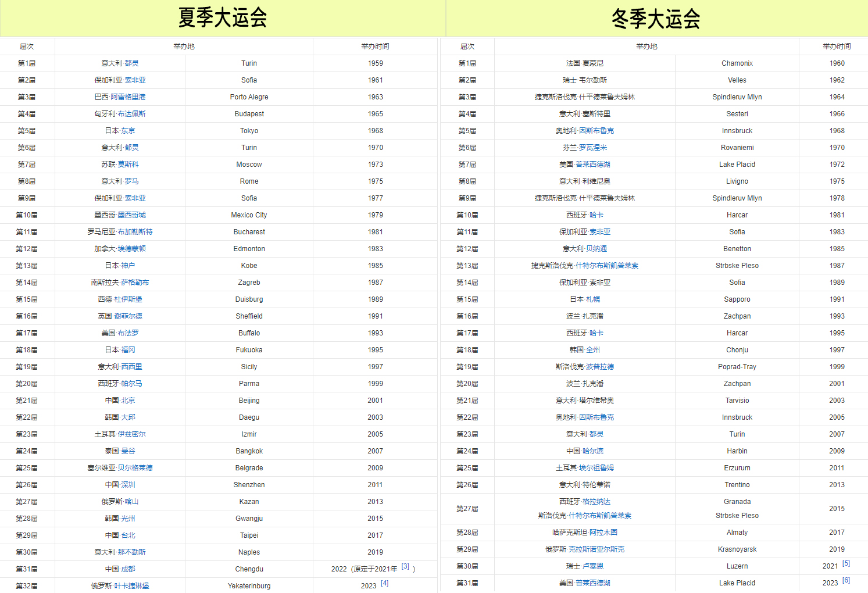868x593 pixels.
Task: Click the 曼谷 link
Action: 128,451
